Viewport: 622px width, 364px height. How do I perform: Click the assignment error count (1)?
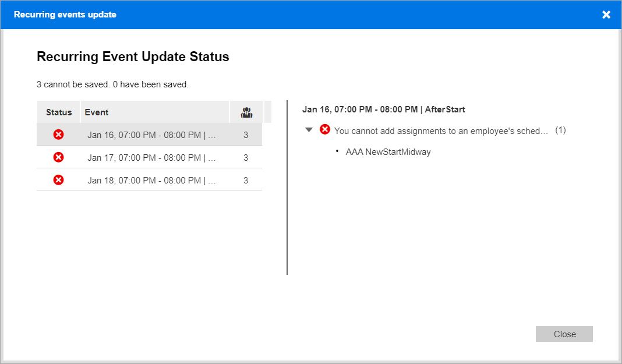click(560, 130)
